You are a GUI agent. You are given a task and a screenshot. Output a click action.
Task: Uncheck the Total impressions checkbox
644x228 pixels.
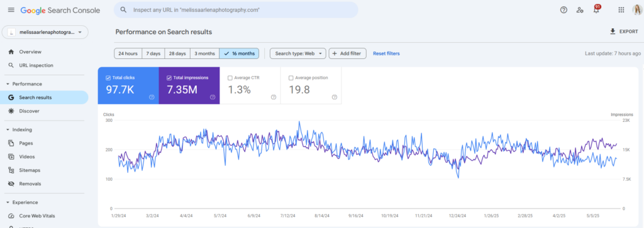click(x=169, y=78)
